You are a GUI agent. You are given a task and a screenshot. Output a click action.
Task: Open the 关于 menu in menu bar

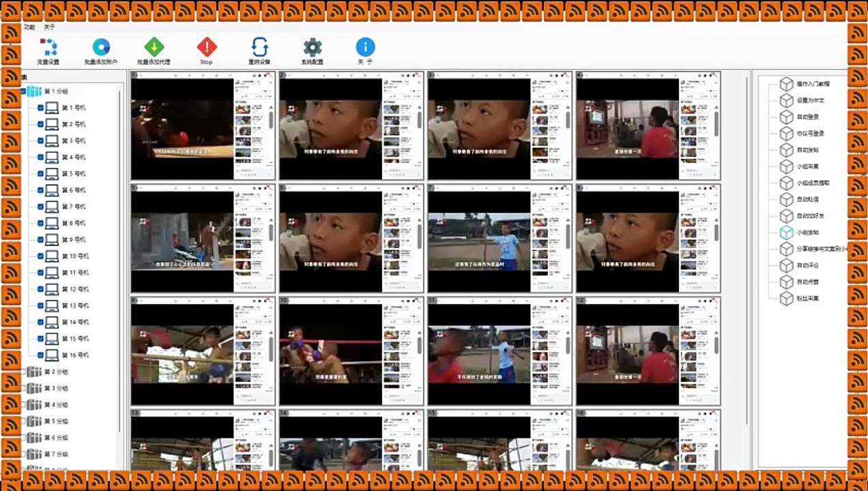coord(50,27)
